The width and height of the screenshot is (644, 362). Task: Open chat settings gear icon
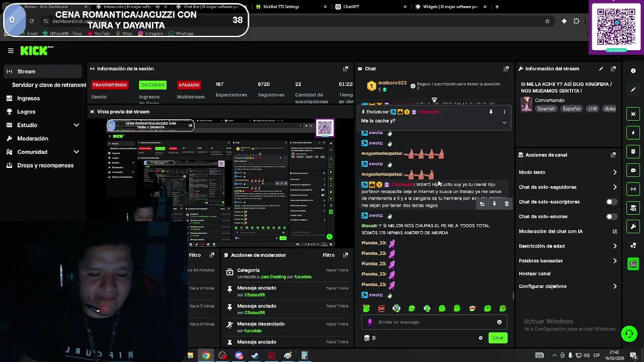click(480, 338)
